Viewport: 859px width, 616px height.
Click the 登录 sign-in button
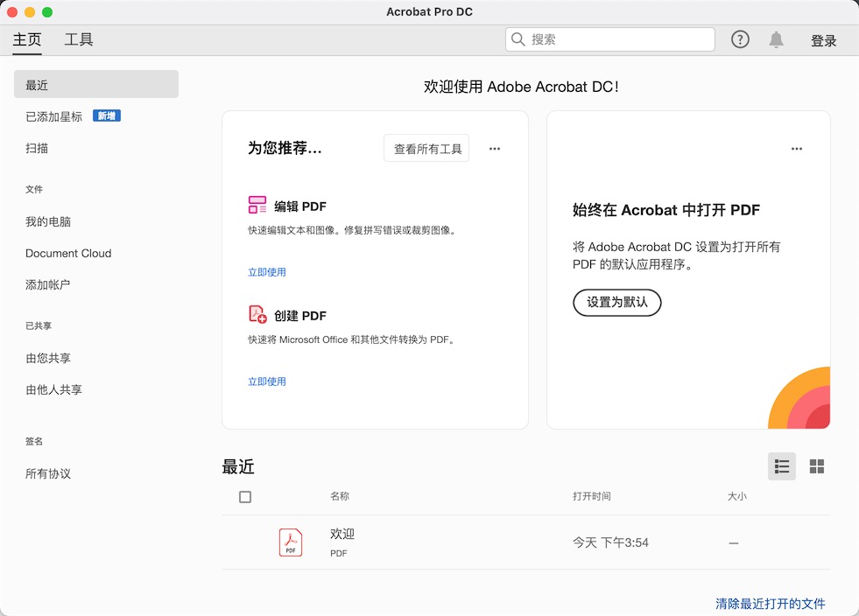(x=823, y=40)
